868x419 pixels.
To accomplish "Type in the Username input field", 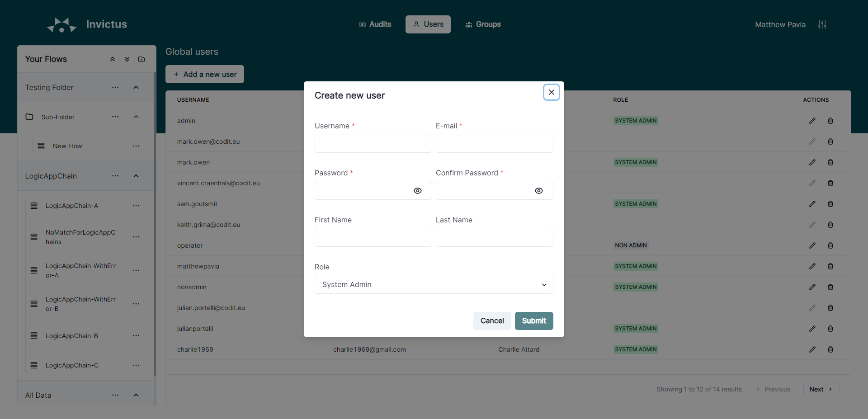I will coord(373,144).
